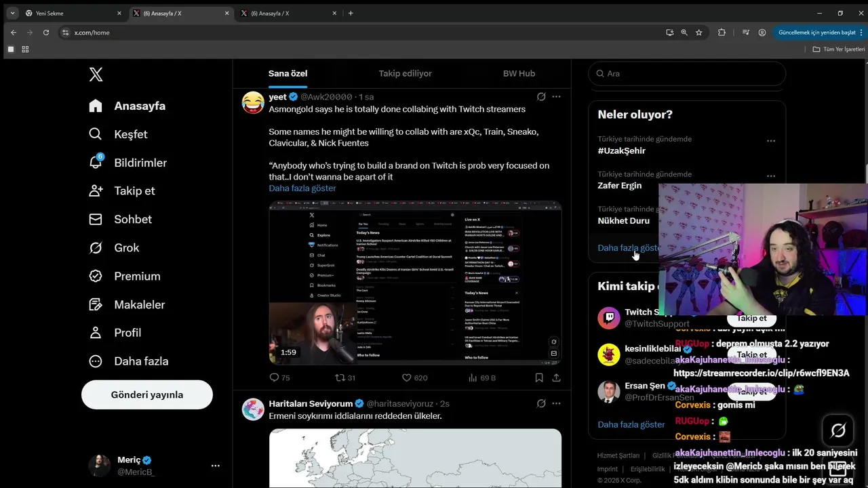Screen dimensions: 868x488
Task: Open account menu dots next to Meriç
Action: pyautogui.click(x=215, y=466)
